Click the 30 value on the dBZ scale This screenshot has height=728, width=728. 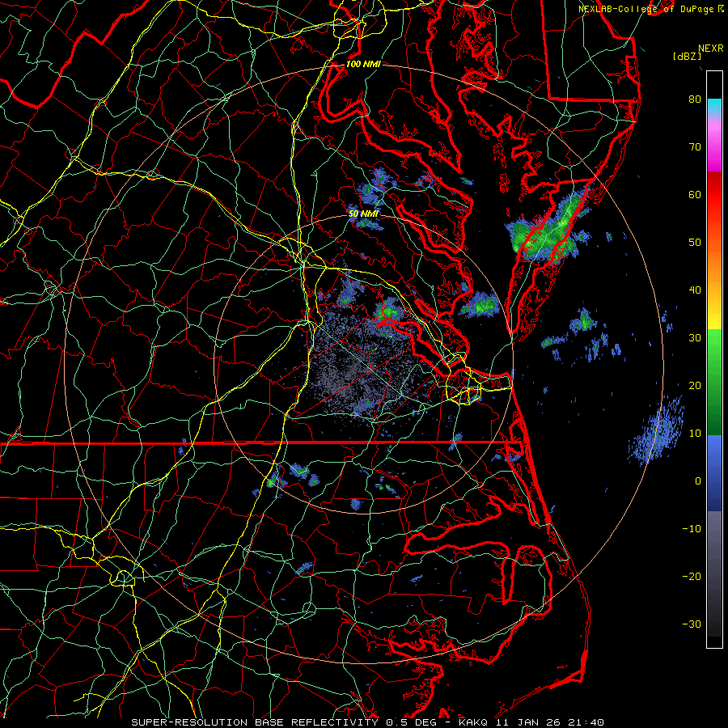coord(695,338)
